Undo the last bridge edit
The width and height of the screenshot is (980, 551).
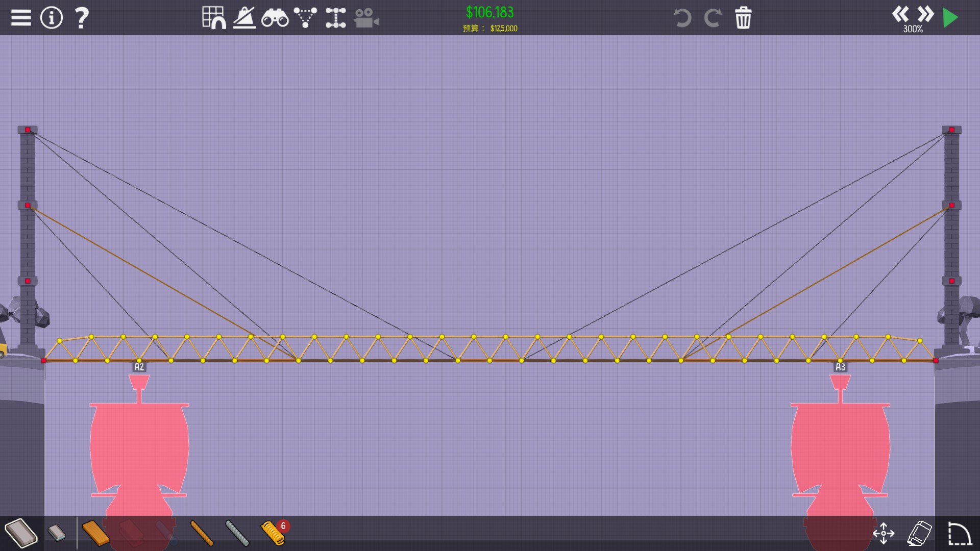[682, 18]
